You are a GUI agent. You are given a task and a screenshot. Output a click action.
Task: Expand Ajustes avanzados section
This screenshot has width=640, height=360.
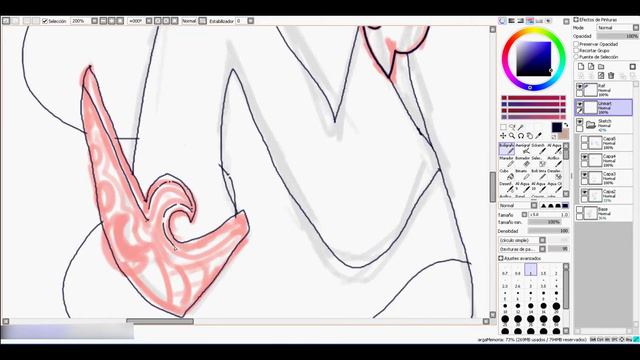501,258
